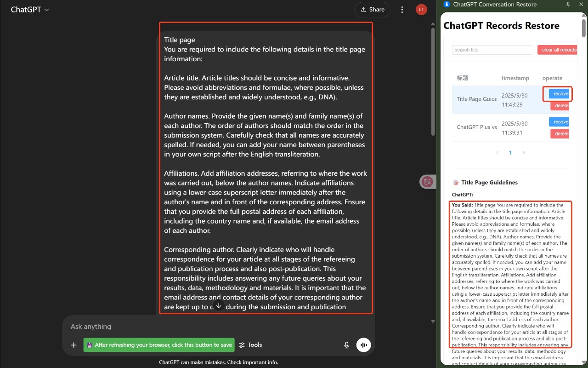Image resolution: width=588 pixels, height=368 pixels.
Task: Close the ChatGPT Conversation Restore side panel
Action: [582, 4]
